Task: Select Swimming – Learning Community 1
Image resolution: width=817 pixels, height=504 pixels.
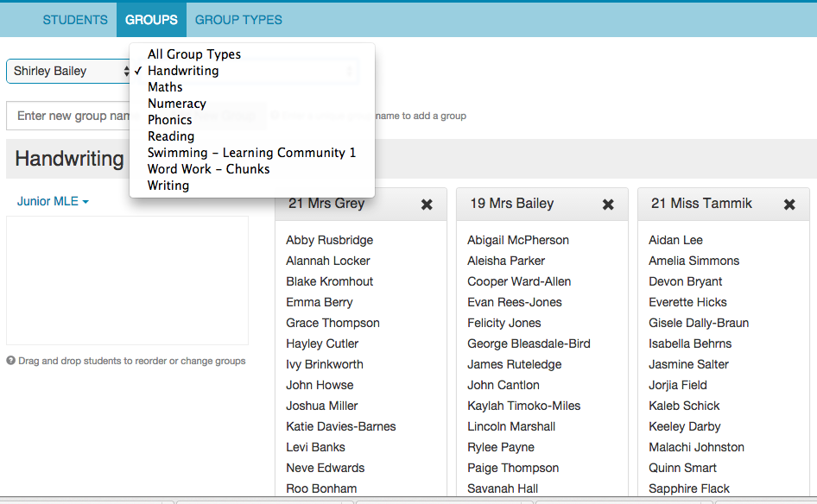Action: pyautogui.click(x=251, y=153)
